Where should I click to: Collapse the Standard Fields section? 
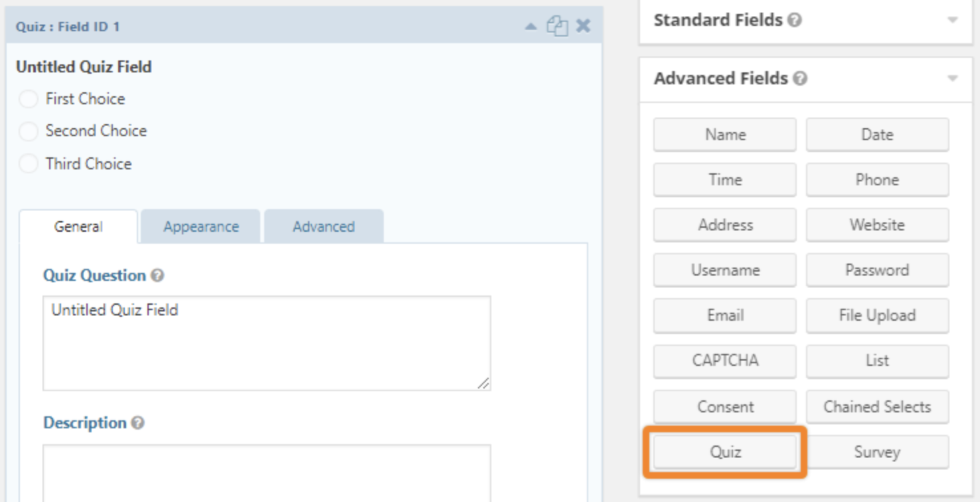pos(954,20)
